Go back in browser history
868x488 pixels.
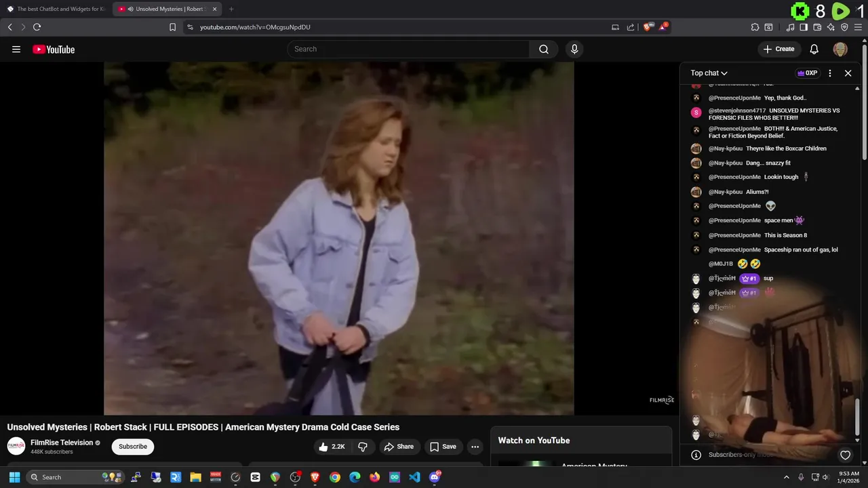tap(9, 27)
